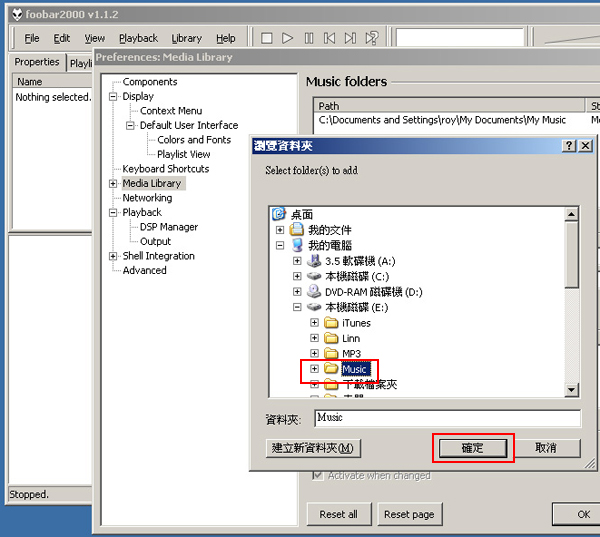Select the My Music path row

[457, 120]
